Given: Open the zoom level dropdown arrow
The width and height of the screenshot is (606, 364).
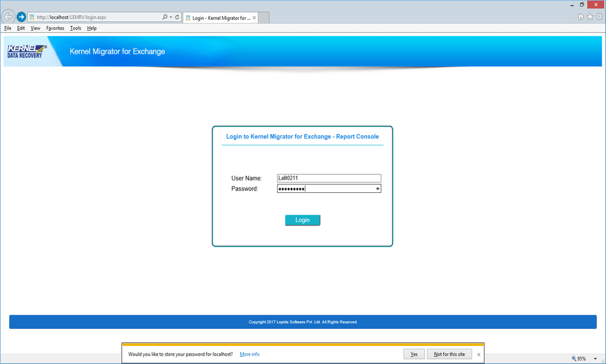Looking at the screenshot, I should click(595, 359).
